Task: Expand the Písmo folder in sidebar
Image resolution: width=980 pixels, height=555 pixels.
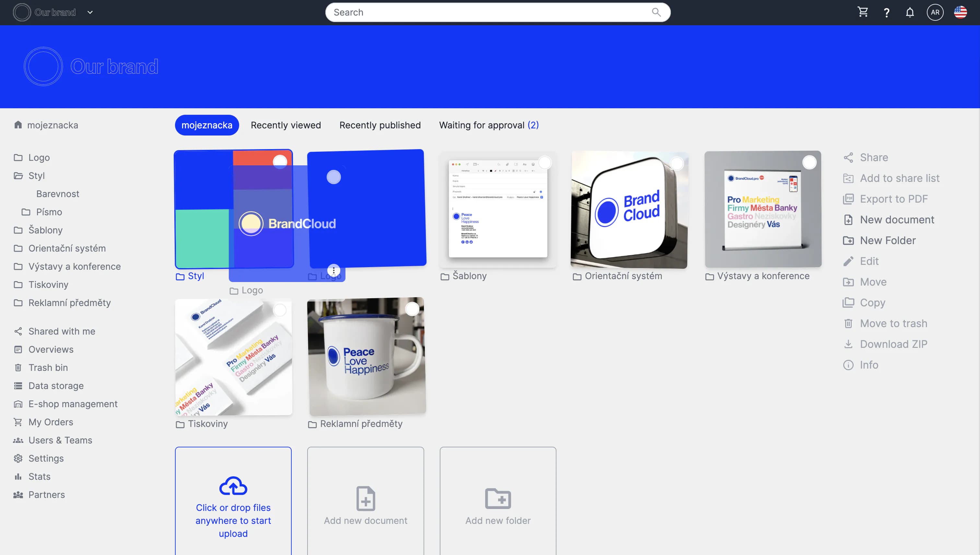Action: tap(26, 212)
